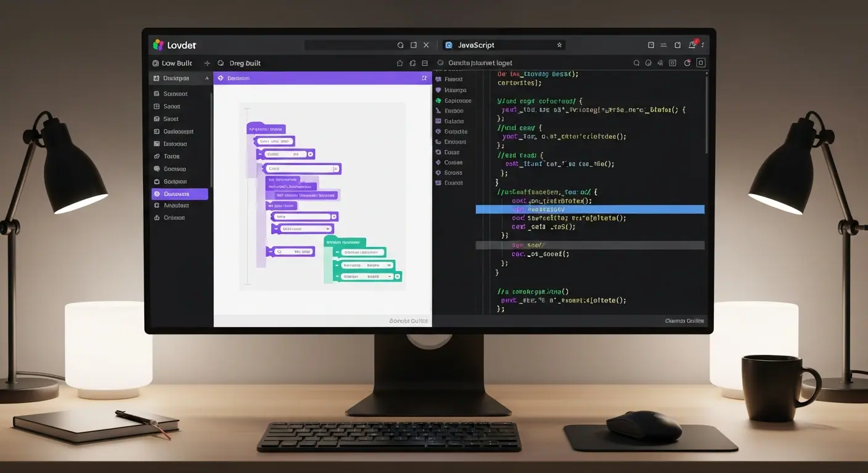Click the reload icon in the code editor toolbar

(686, 62)
